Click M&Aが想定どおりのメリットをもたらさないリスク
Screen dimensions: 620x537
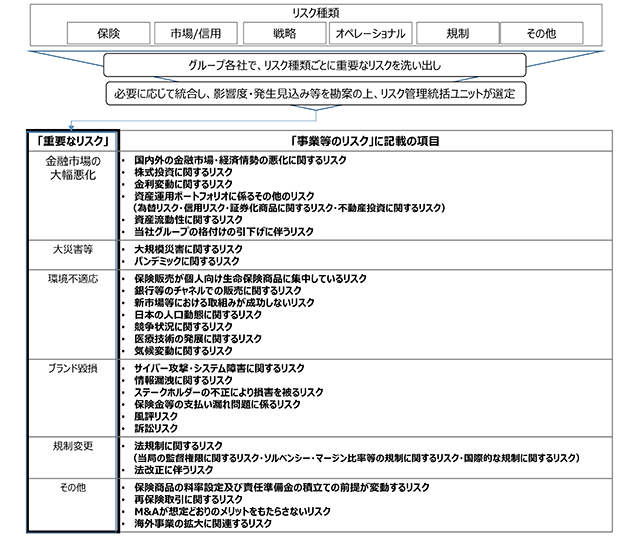tap(232, 511)
